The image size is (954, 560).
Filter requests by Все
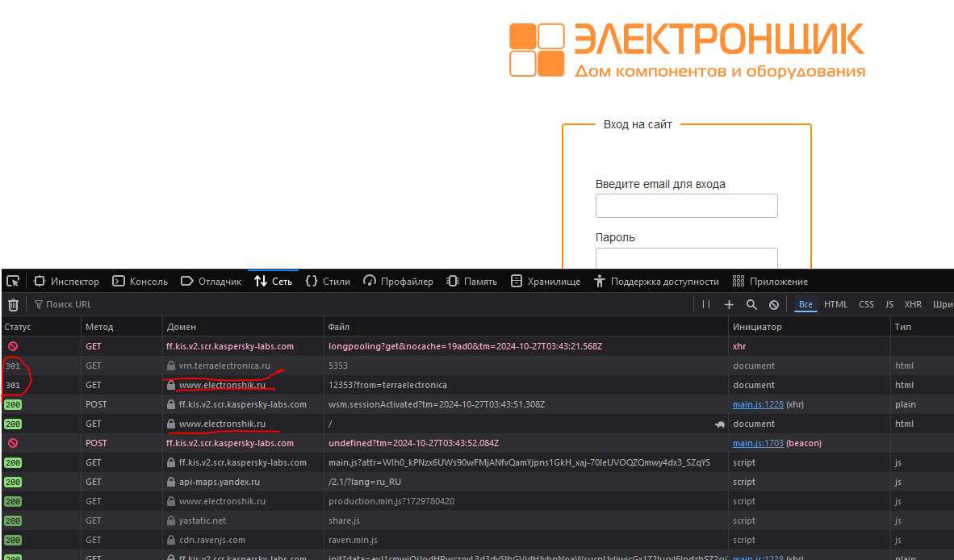[805, 305]
